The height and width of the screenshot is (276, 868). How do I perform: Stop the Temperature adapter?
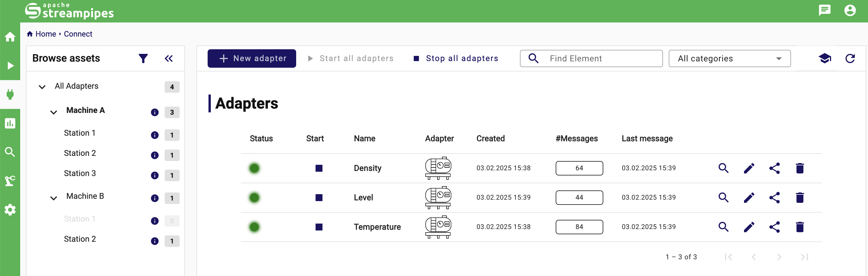click(x=319, y=227)
